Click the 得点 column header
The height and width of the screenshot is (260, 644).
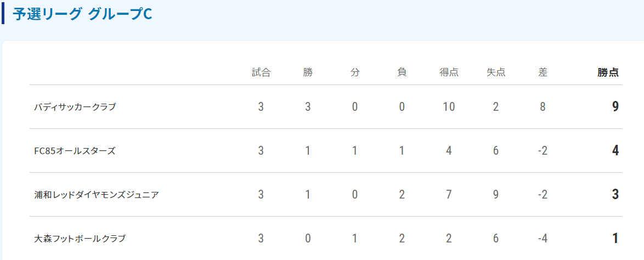[449, 73]
